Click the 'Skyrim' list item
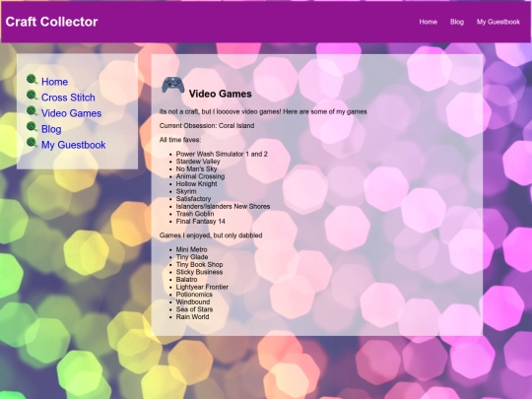This screenshot has height=399, width=532. (x=186, y=191)
